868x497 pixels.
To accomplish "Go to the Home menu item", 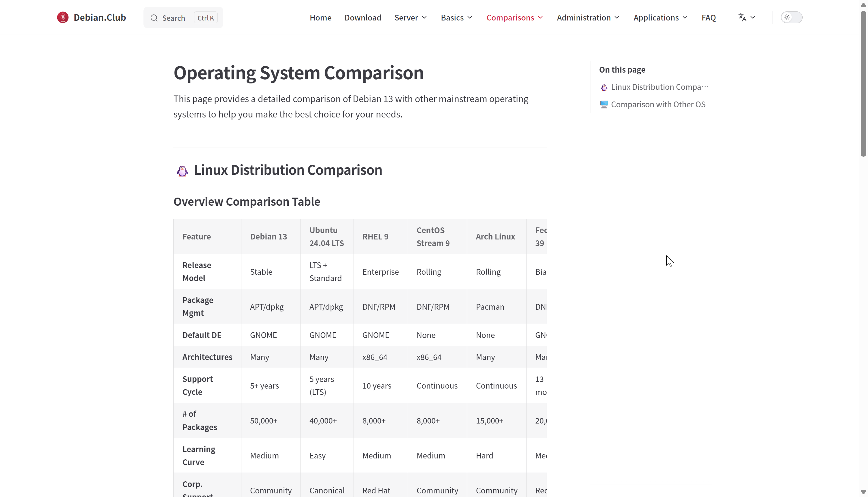I will 320,17.
